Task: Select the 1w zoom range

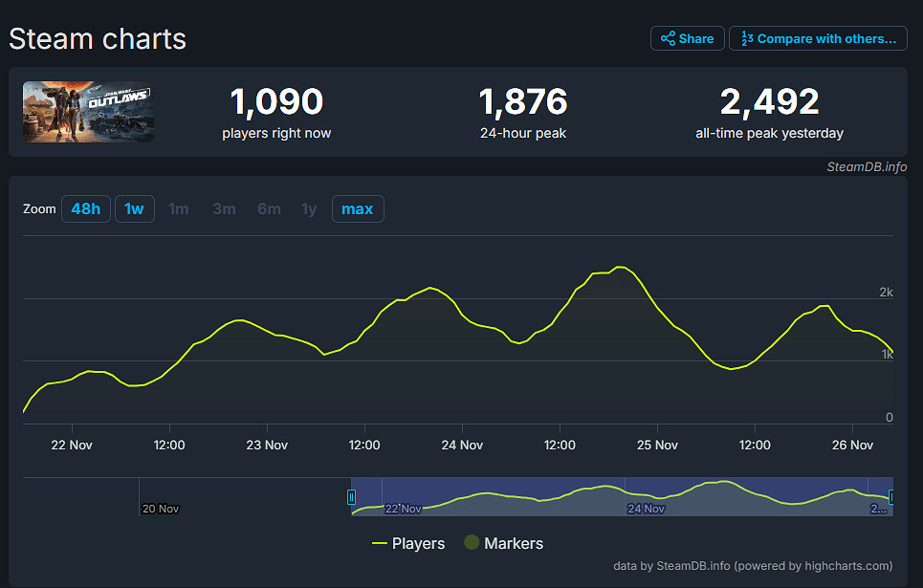Action: (x=135, y=208)
